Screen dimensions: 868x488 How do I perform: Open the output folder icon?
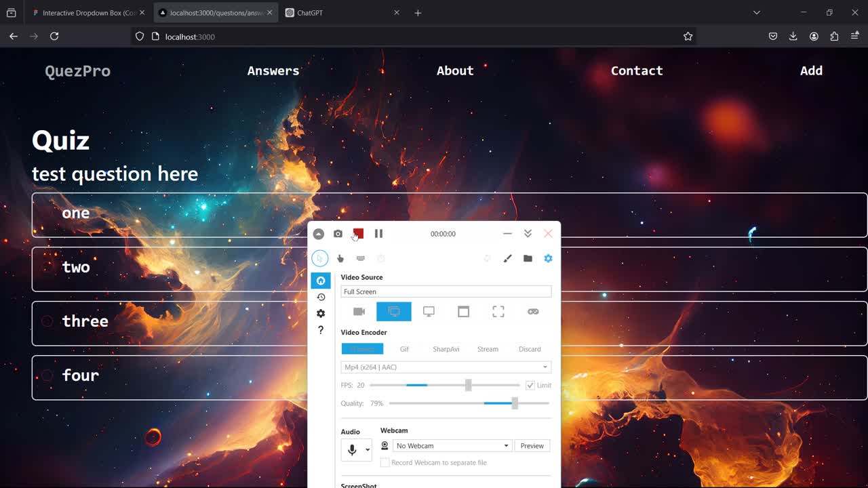[x=528, y=258]
